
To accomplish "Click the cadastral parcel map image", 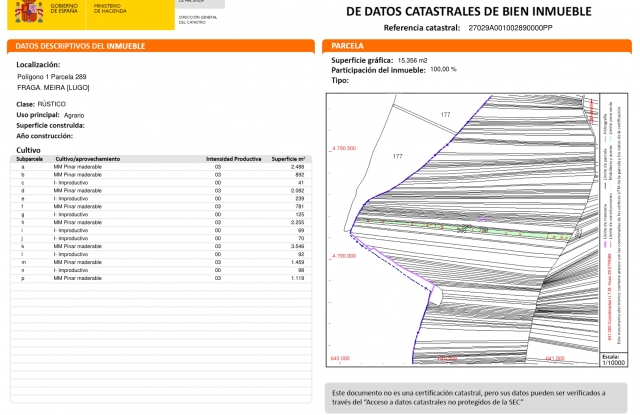I will tap(463, 230).
